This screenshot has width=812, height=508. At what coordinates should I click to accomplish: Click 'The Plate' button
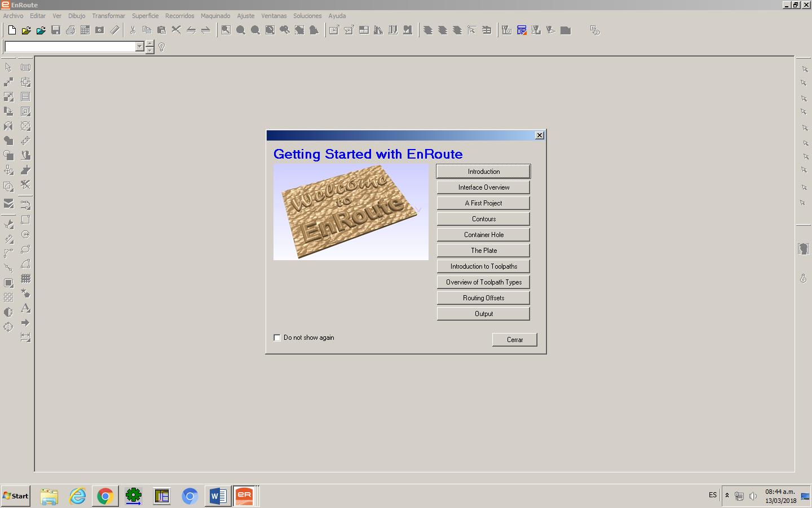click(483, 251)
